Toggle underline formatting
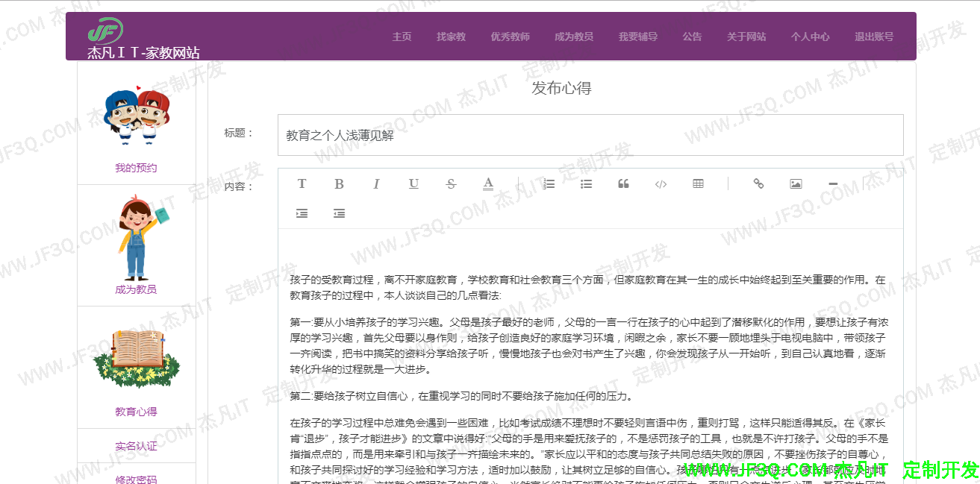 [x=413, y=183]
